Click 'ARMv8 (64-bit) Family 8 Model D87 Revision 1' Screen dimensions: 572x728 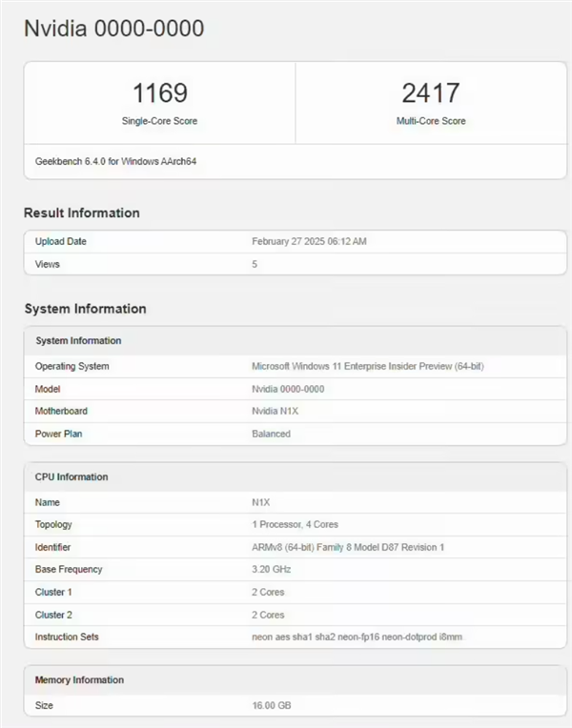(348, 547)
